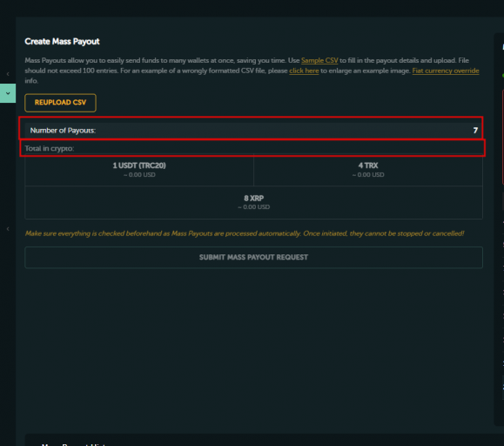This screenshot has width=504, height=446.
Task: Click the yellow Mass Payouts warning text
Action: 245,233
